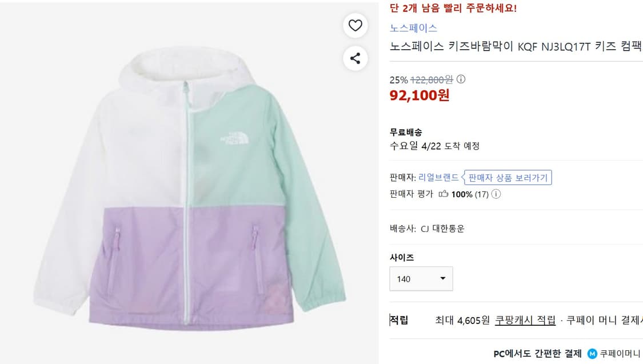Click the red 92,100원 sale price
The height and width of the screenshot is (364, 643).
[419, 95]
